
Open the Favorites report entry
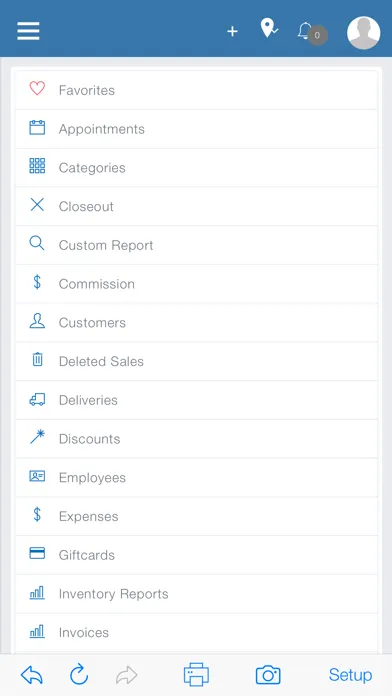point(197,90)
